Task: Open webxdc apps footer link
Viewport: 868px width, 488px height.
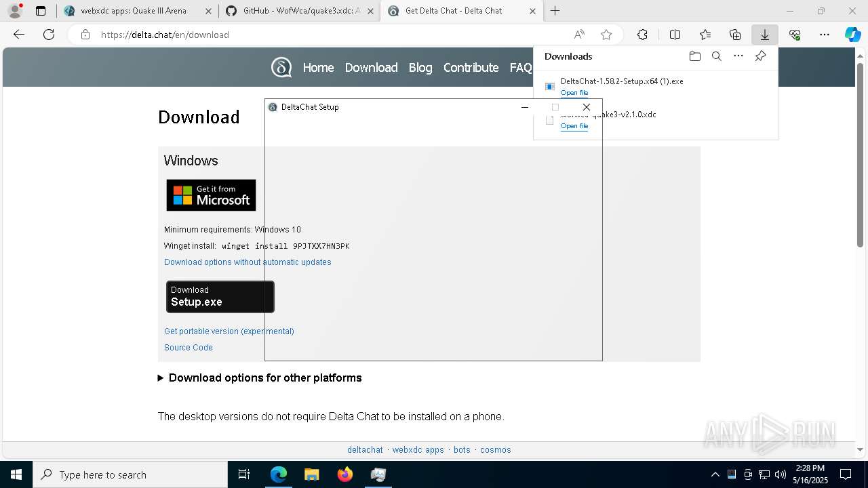Action: [418, 450]
